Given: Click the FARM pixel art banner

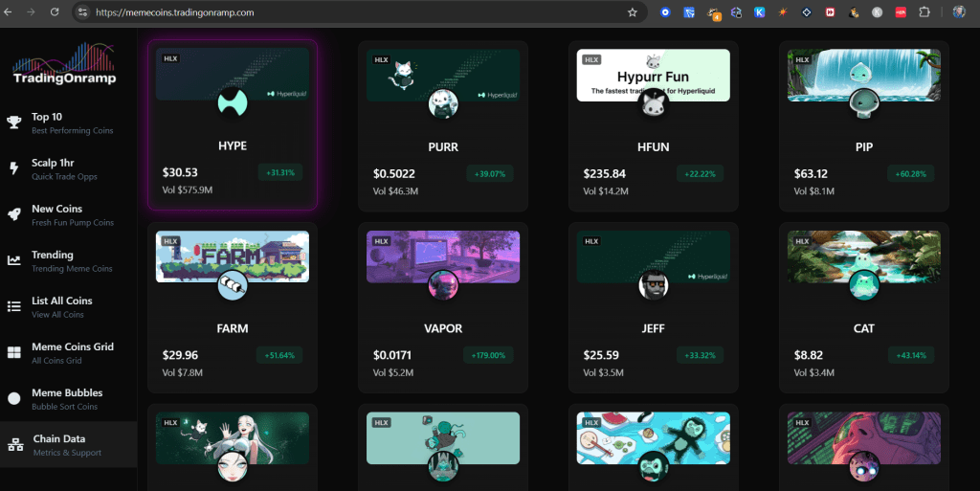Looking at the screenshot, I should [x=233, y=257].
